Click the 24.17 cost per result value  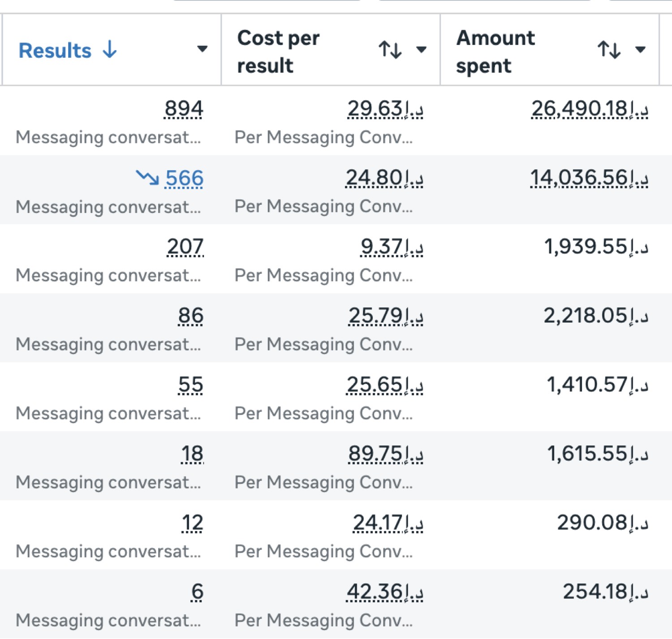(x=388, y=523)
